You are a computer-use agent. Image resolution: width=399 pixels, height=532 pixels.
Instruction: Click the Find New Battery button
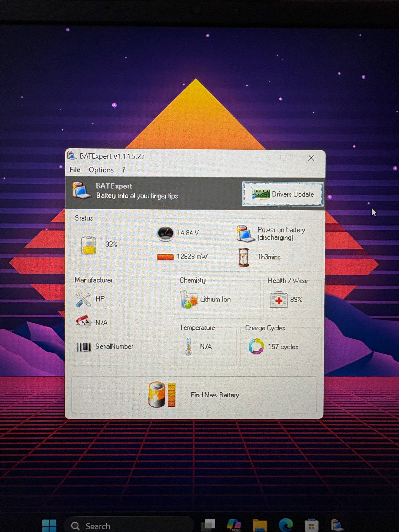(194, 395)
